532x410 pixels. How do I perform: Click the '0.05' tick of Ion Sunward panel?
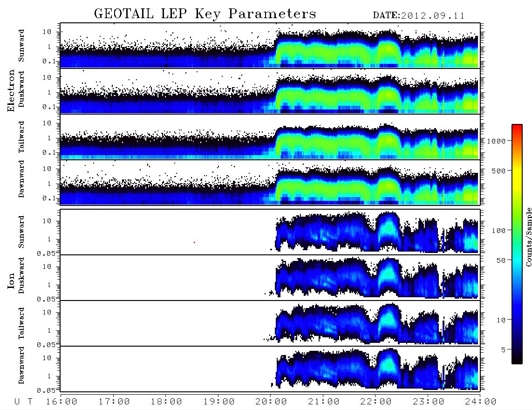[46, 253]
